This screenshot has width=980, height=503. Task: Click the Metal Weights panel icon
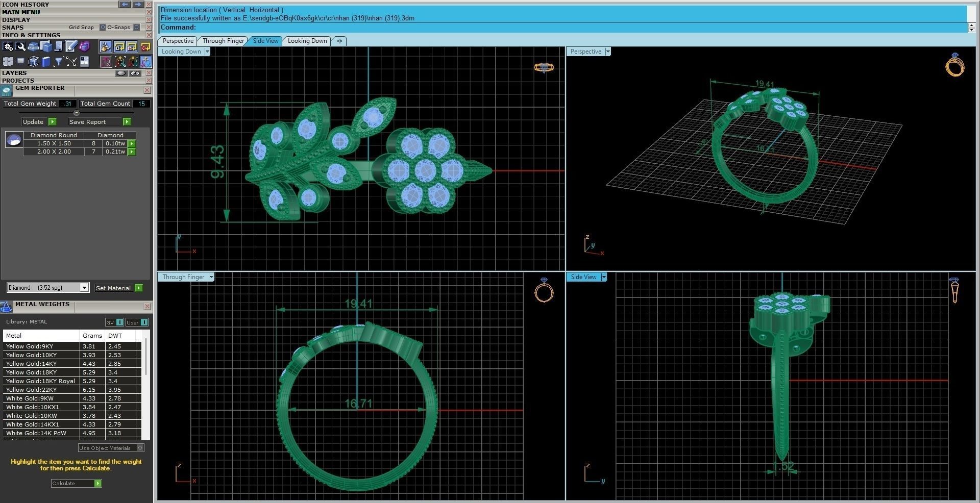pyautogui.click(x=6, y=307)
